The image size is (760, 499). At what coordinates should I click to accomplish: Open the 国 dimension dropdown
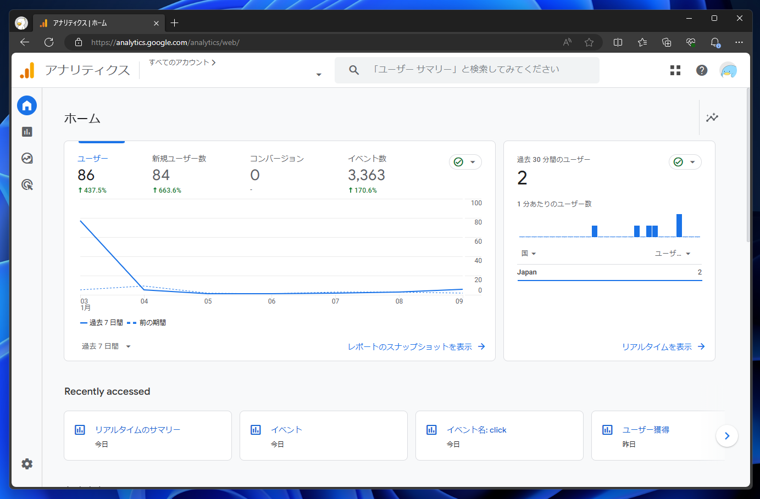528,253
